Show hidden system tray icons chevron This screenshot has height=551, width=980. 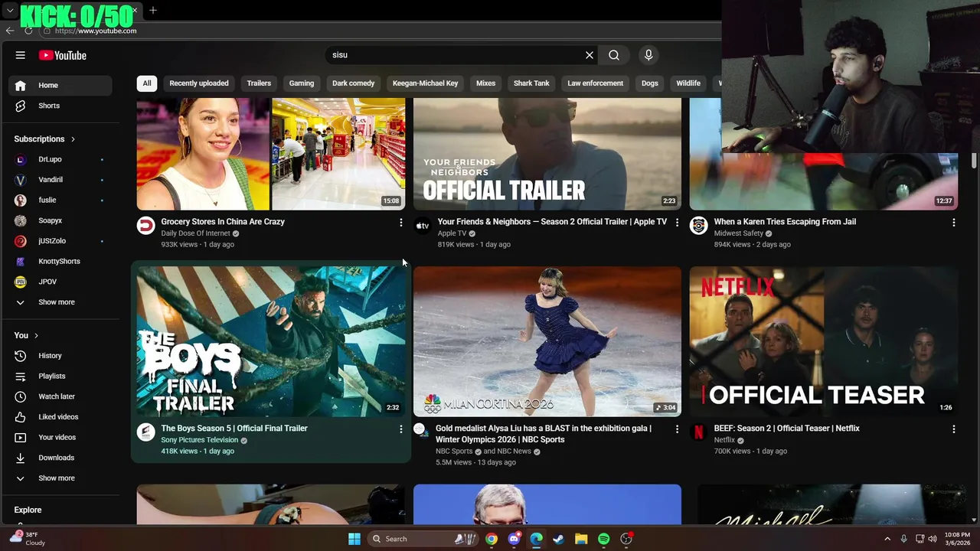(x=887, y=539)
